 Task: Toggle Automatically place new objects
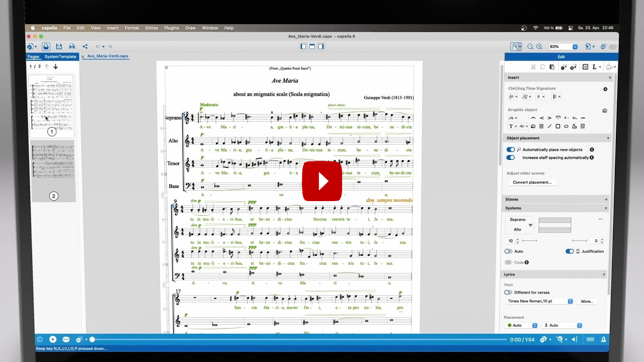(x=511, y=149)
